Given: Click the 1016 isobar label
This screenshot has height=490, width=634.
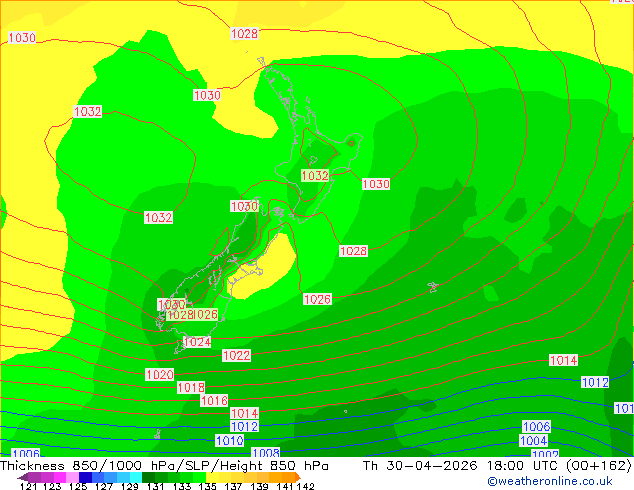Looking at the screenshot, I should point(215,401).
